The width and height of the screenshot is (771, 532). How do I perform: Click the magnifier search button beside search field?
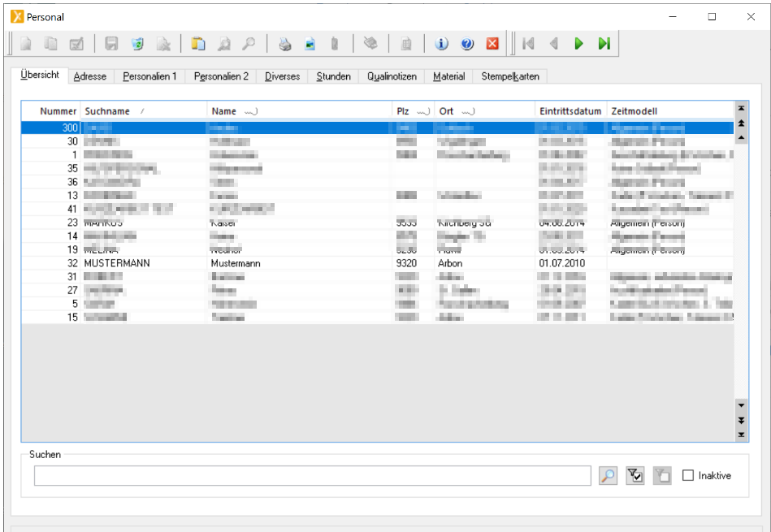[x=608, y=476]
